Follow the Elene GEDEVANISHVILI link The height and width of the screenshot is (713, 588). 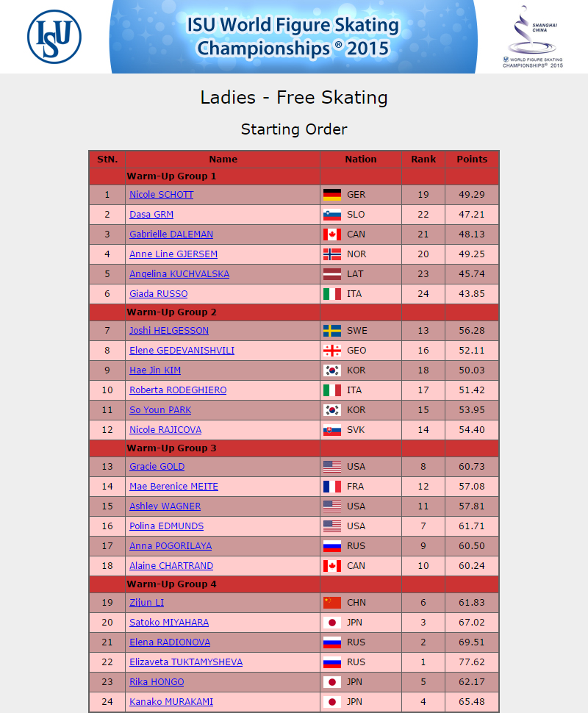pos(182,351)
